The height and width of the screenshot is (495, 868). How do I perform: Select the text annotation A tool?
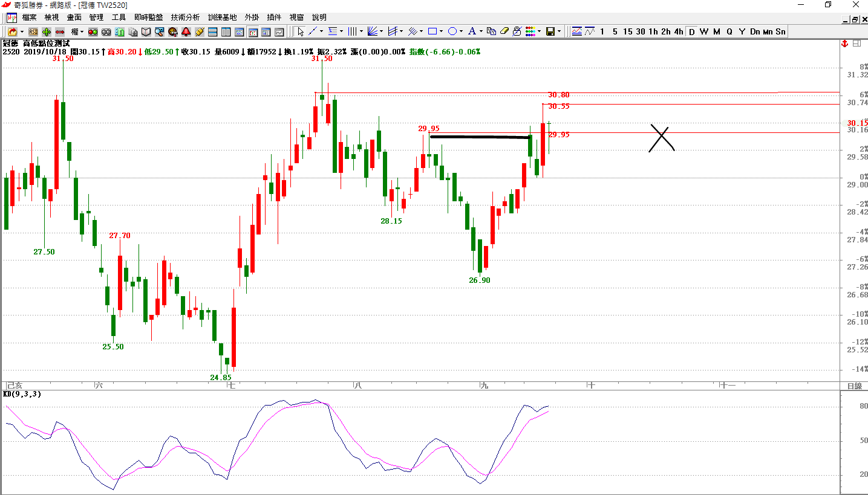tap(472, 31)
